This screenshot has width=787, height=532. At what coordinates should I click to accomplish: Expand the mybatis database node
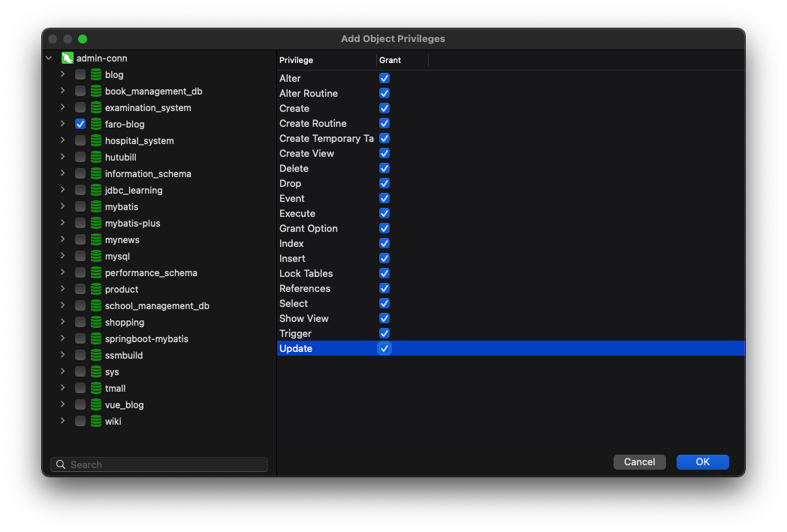point(63,206)
